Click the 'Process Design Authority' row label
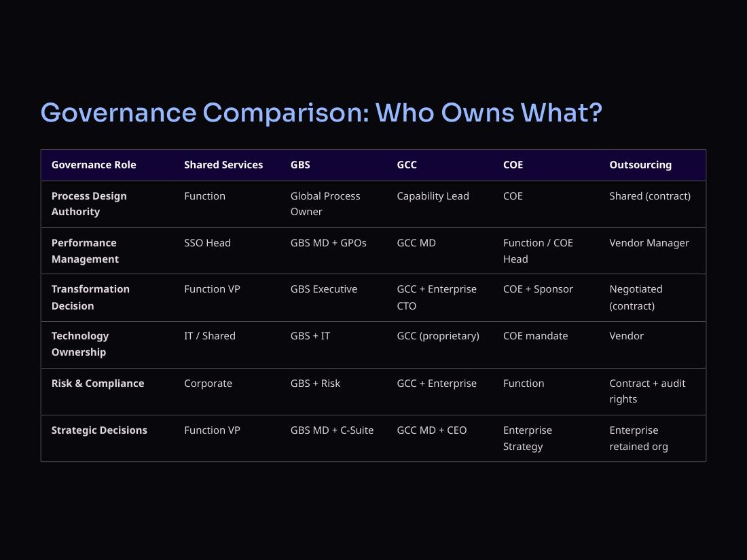This screenshot has width=747, height=560. pos(89,204)
